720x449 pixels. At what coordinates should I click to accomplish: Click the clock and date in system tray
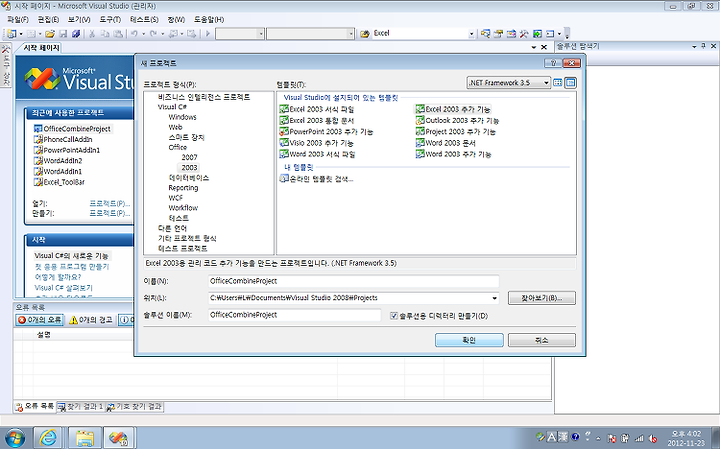(686, 438)
